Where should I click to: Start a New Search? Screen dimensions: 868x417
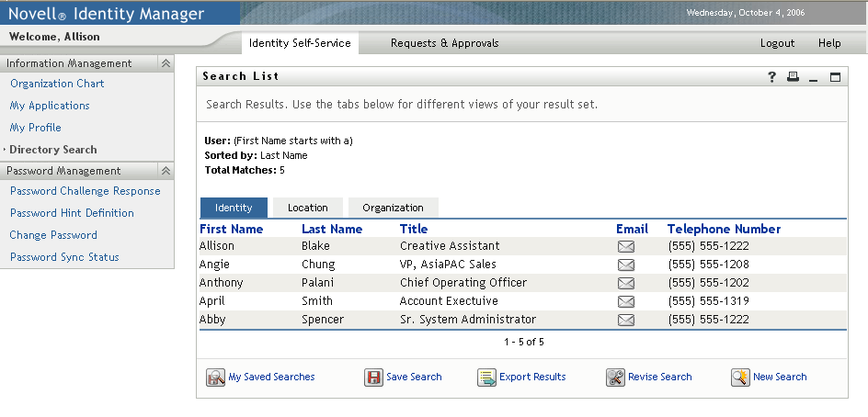[x=779, y=377]
